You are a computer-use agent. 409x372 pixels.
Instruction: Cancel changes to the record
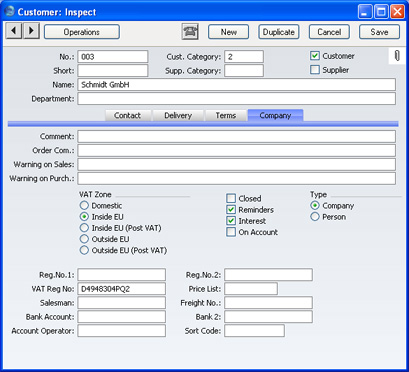[x=329, y=32]
